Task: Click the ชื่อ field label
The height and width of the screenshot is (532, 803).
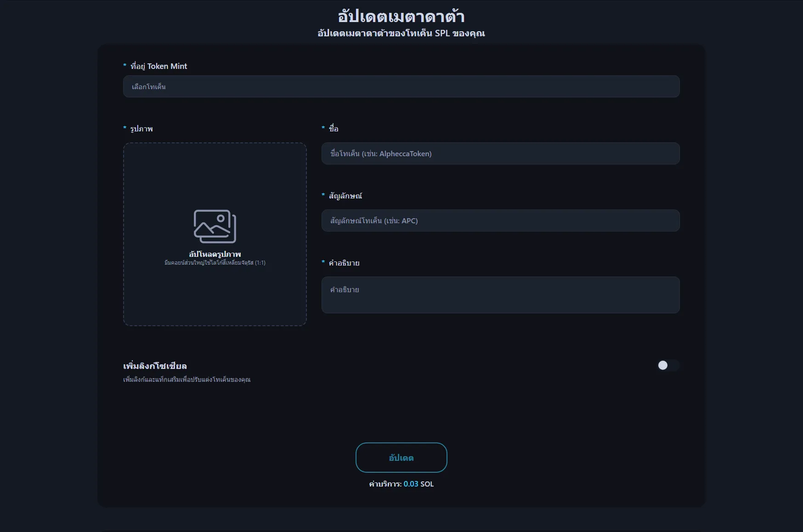Action: tap(334, 129)
